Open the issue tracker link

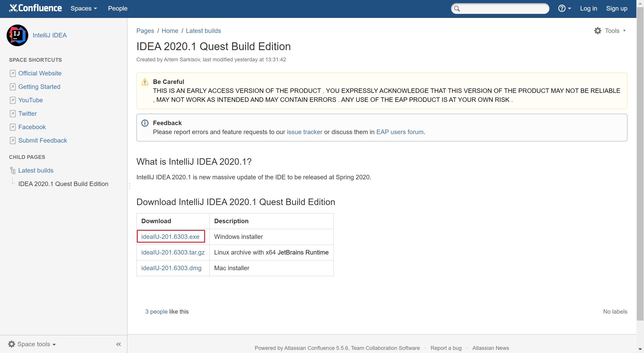(304, 132)
